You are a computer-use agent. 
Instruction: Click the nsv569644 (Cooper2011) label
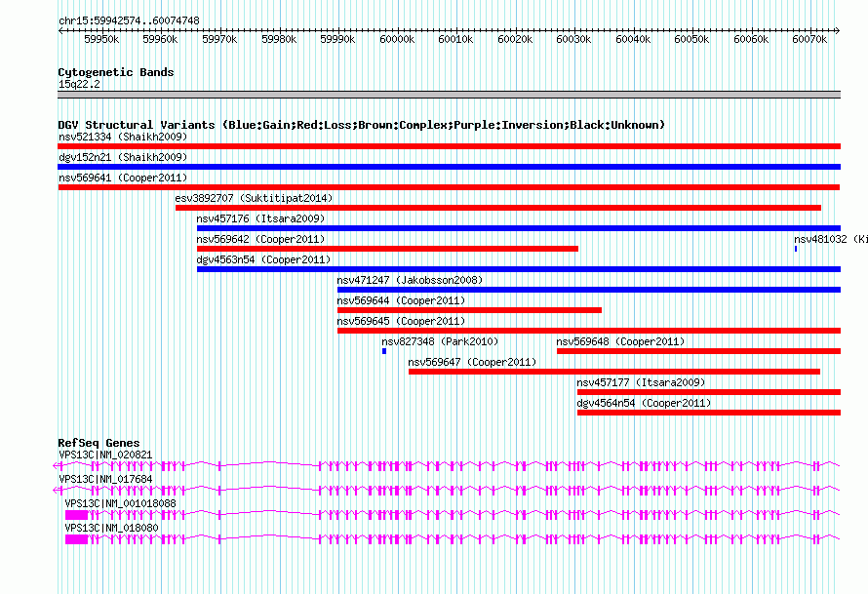click(x=402, y=300)
